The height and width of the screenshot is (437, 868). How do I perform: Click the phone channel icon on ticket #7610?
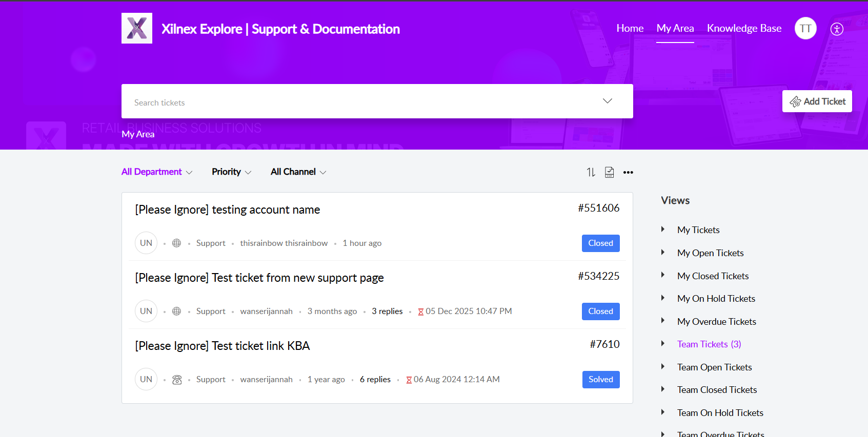click(x=177, y=380)
